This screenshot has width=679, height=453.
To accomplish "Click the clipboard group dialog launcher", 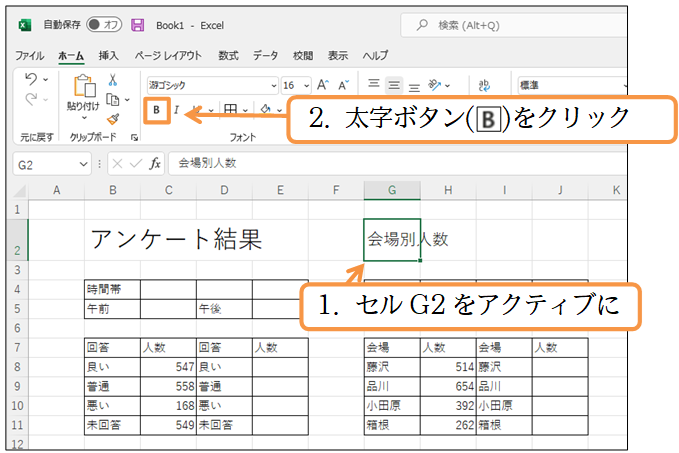I will [x=135, y=138].
